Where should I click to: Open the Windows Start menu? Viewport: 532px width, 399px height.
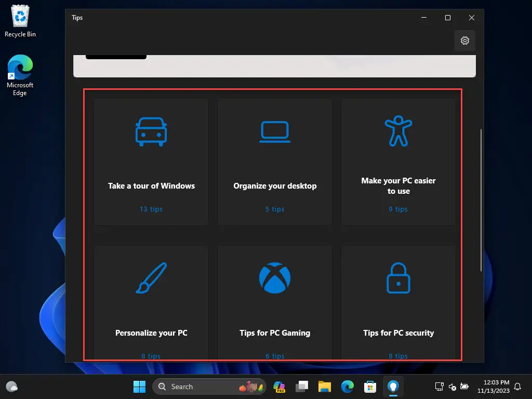click(x=139, y=387)
